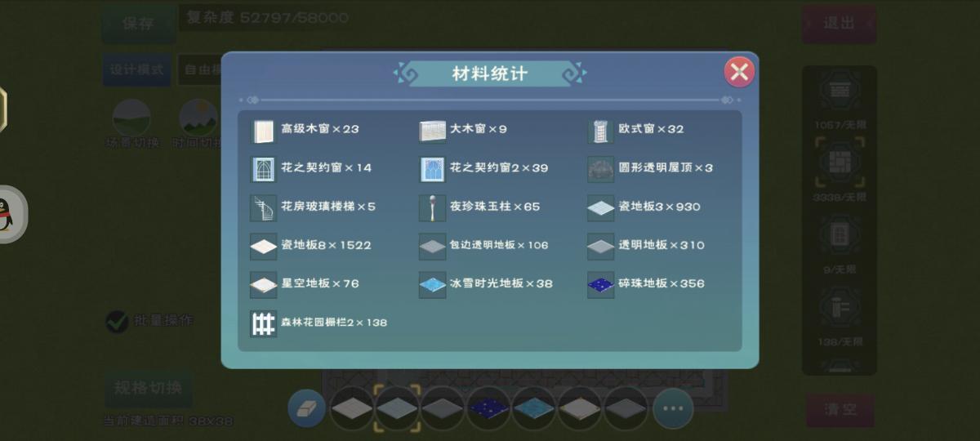Open the more options ellipsis button
The height and width of the screenshot is (441, 980).
tap(673, 409)
